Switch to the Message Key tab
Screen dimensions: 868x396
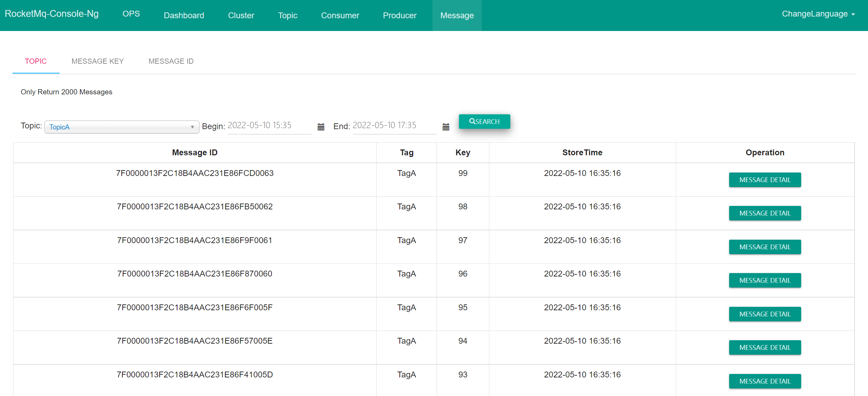[x=98, y=61]
